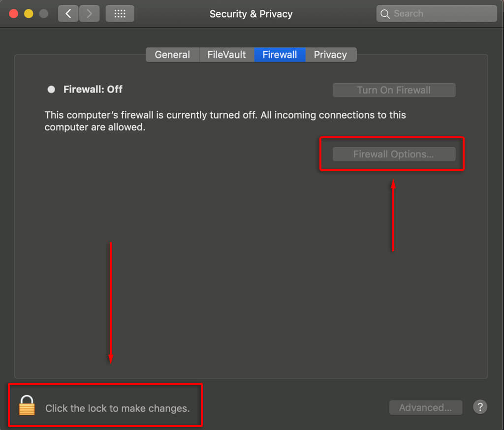Open Firewall Options...
This screenshot has width=504, height=430.
click(x=394, y=154)
